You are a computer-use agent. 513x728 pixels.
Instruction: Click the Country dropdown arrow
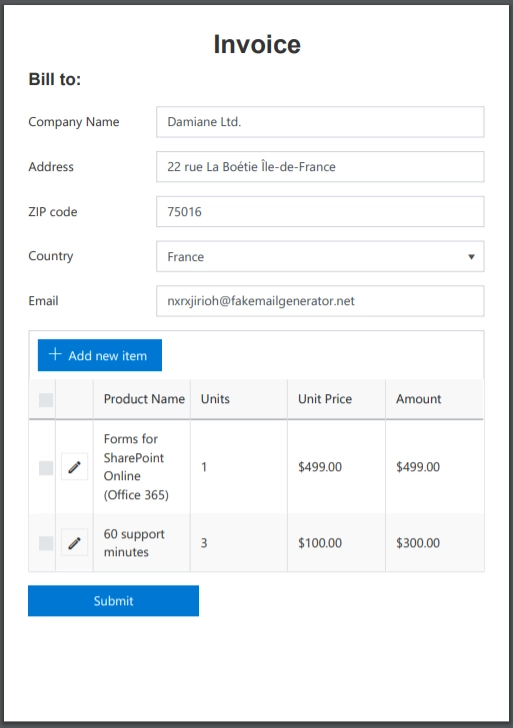[x=471, y=257]
